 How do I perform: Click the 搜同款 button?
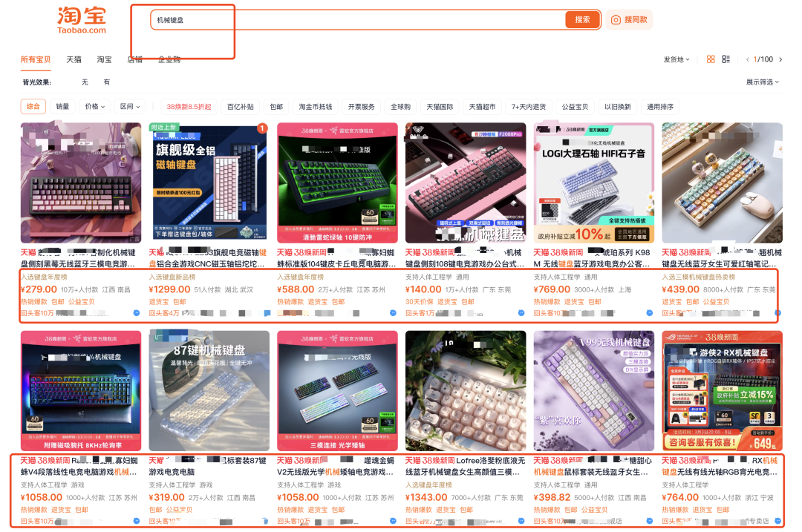(629, 19)
